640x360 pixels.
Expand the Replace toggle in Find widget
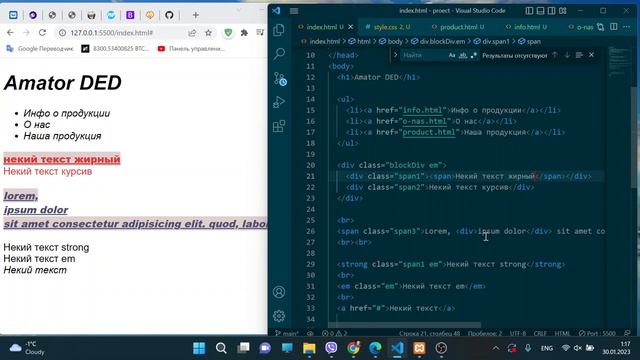tap(395, 55)
